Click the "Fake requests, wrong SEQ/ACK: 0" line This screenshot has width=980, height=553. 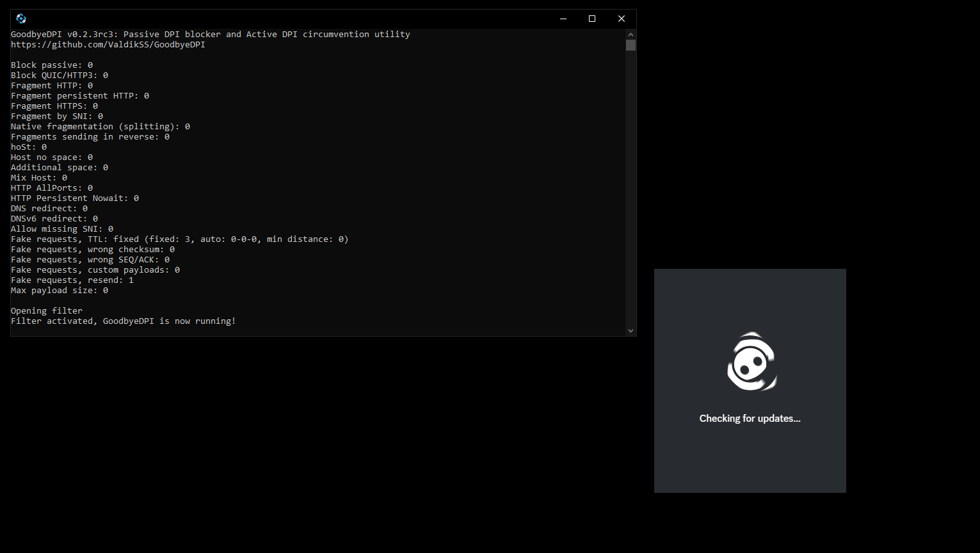coord(90,260)
